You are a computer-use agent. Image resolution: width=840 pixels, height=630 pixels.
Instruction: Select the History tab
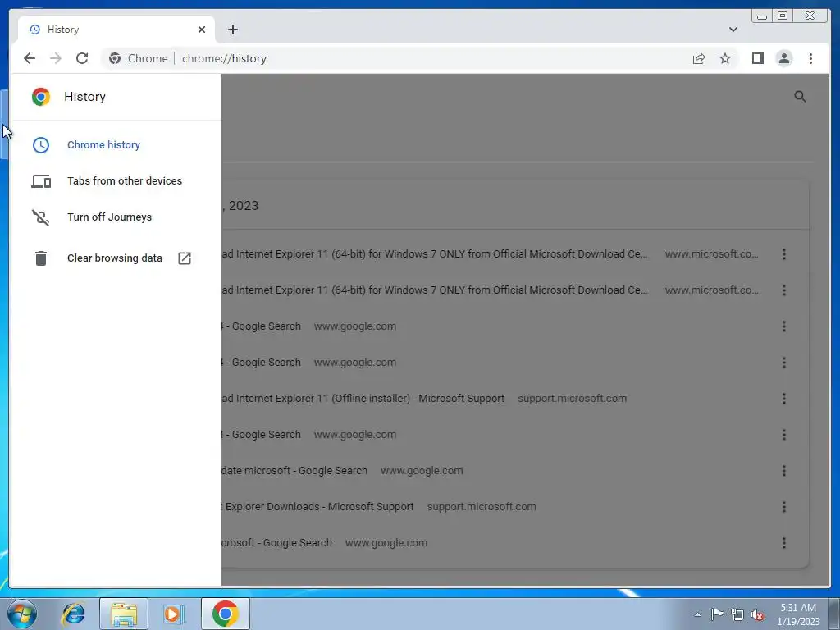point(116,30)
